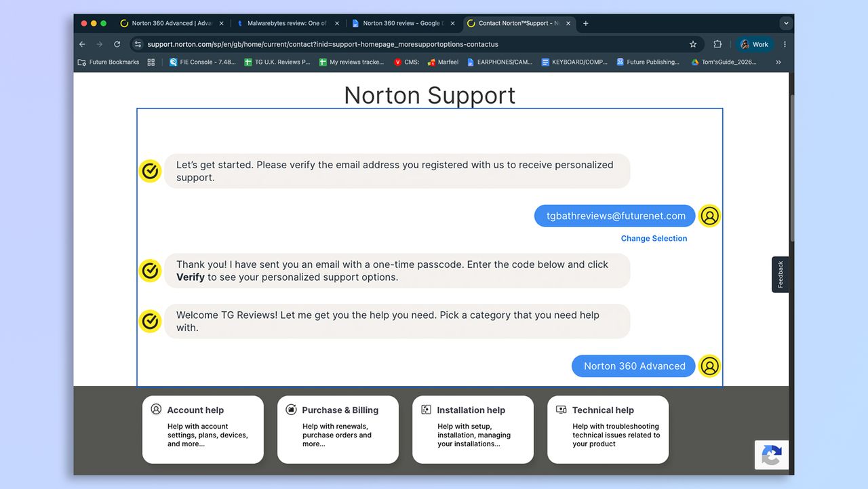Click the support.norton.com address bar
868x489 pixels.
pos(416,44)
